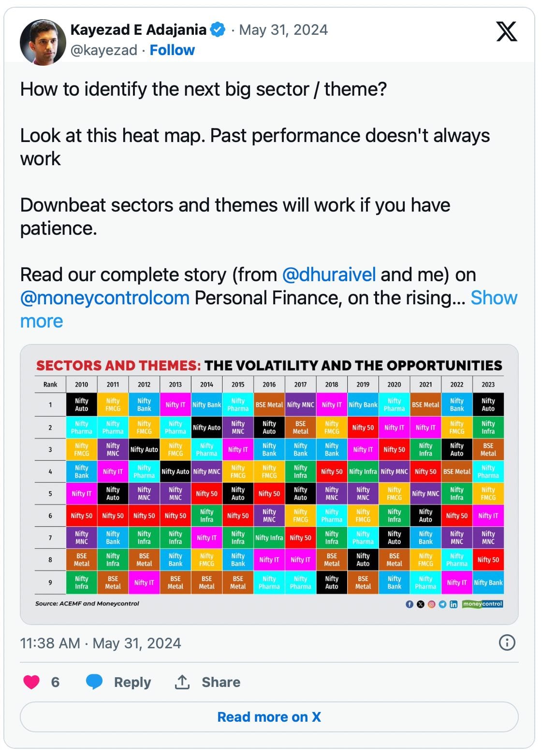Click the blue reply speech bubble icon

[x=94, y=682]
